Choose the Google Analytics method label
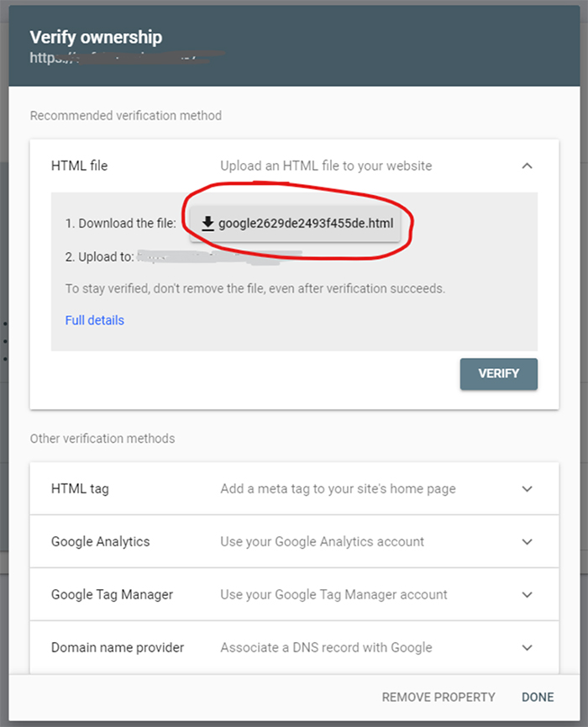Screen dimensions: 588x727 coord(100,541)
